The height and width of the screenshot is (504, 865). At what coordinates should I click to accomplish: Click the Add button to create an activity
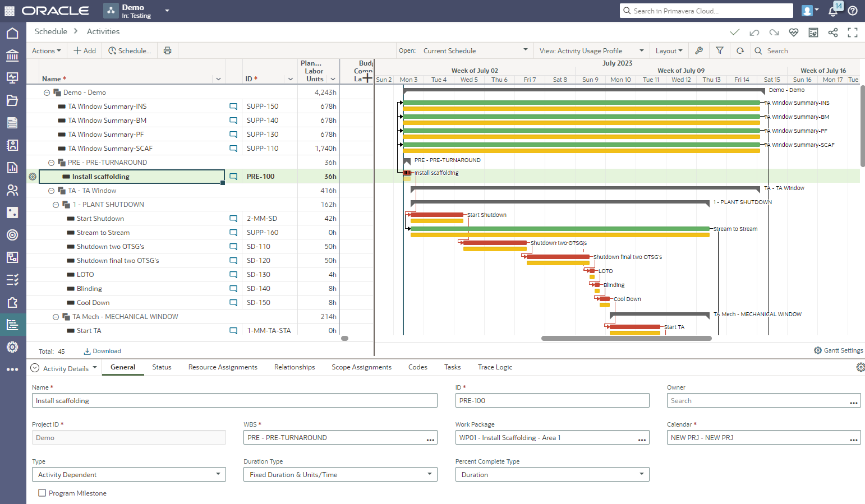point(84,50)
